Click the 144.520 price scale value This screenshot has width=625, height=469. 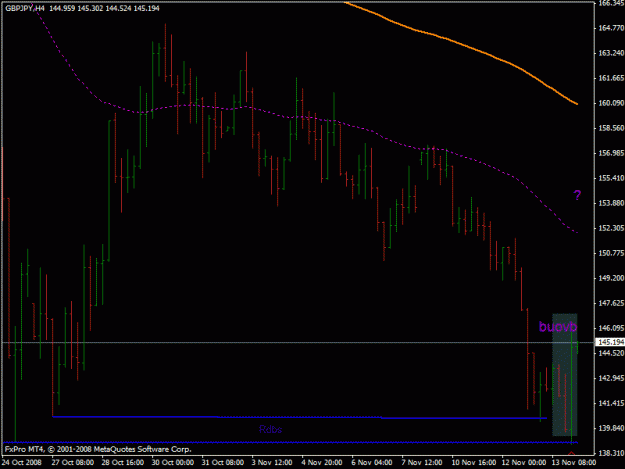click(611, 353)
